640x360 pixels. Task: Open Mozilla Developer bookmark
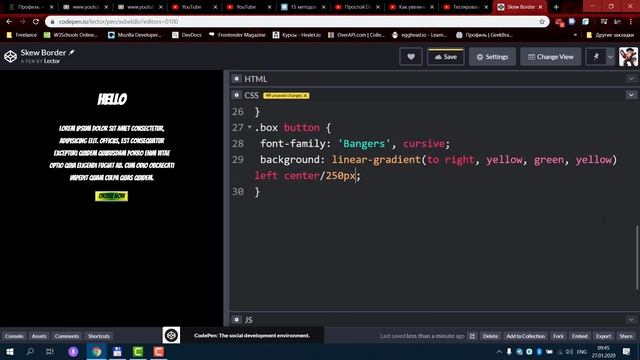[x=134, y=35]
